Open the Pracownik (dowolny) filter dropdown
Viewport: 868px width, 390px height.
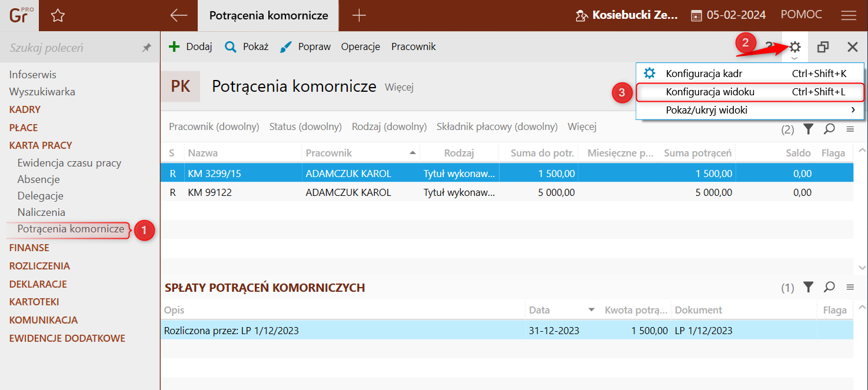(x=214, y=126)
